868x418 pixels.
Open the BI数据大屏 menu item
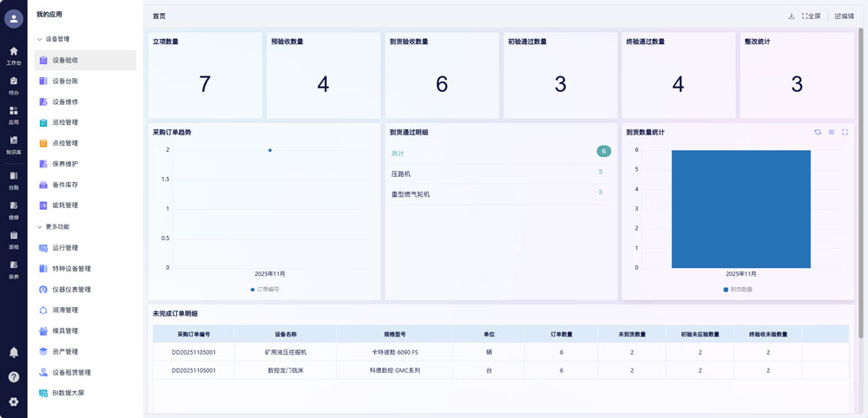[x=68, y=393]
